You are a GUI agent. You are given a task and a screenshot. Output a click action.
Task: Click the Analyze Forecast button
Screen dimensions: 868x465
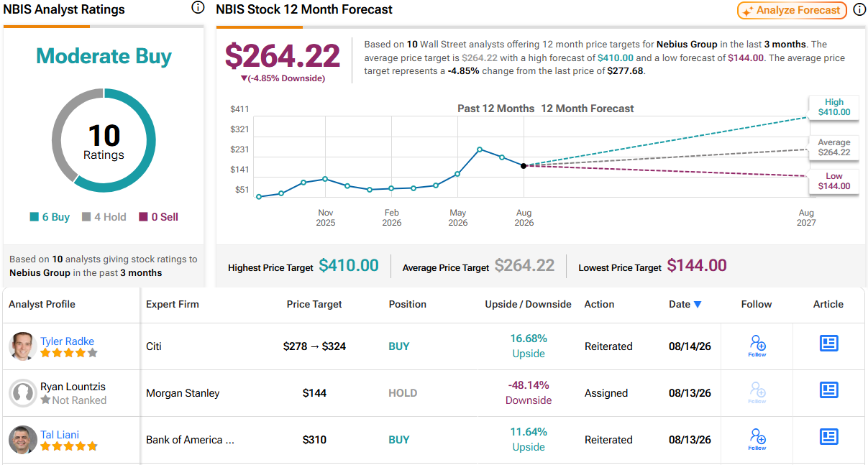(x=792, y=10)
